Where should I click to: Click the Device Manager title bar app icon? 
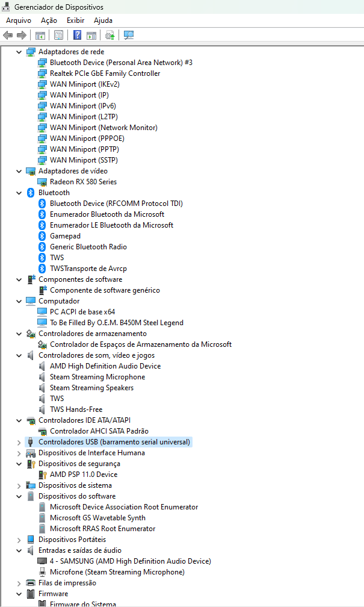(6, 7)
